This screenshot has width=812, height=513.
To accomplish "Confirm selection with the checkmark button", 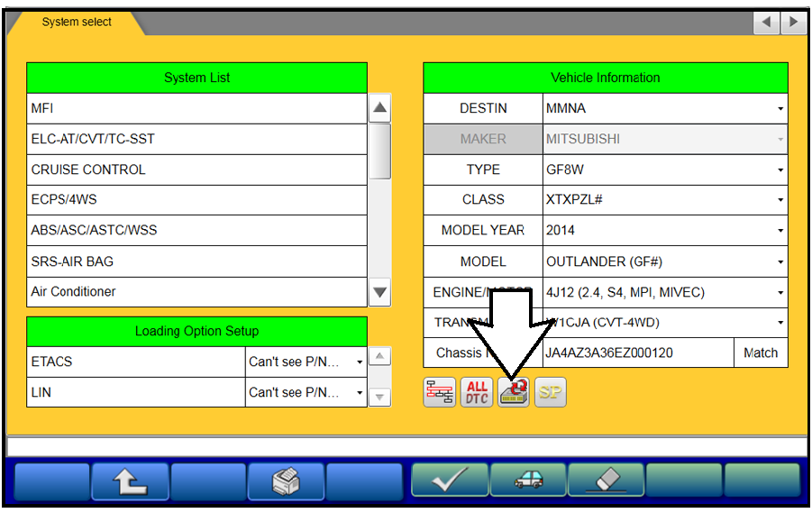I will 450,481.
